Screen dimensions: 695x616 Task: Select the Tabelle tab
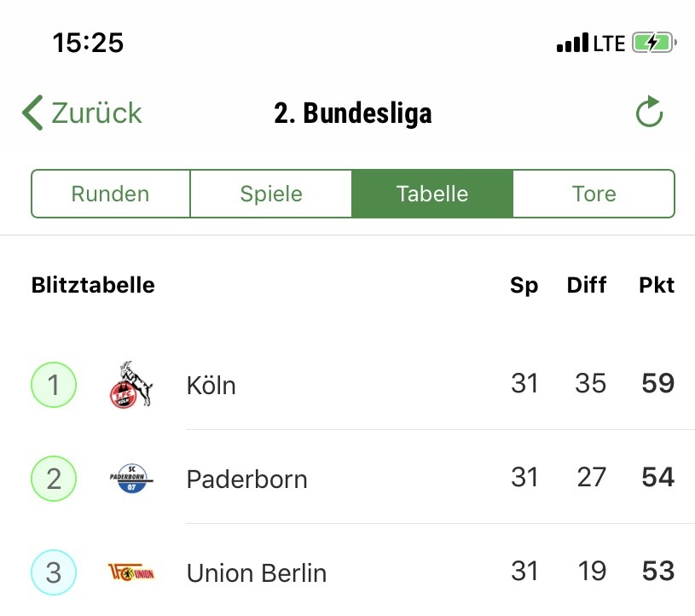pos(432,194)
